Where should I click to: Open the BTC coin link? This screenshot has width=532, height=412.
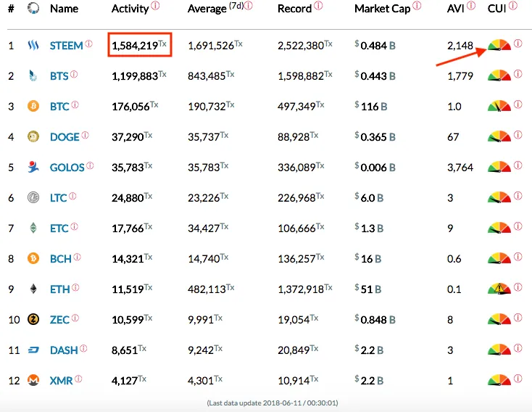click(59, 107)
